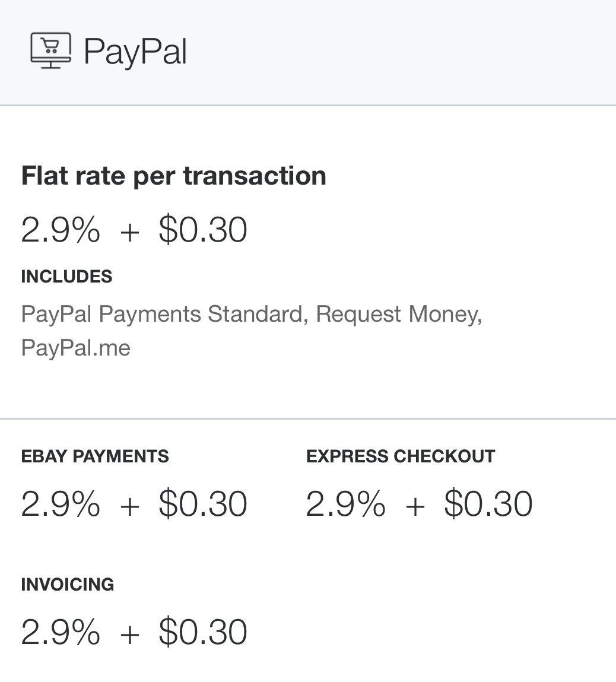The image size is (616, 682).
Task: Click the $0.30 under Express Checkout
Action: pos(488,504)
